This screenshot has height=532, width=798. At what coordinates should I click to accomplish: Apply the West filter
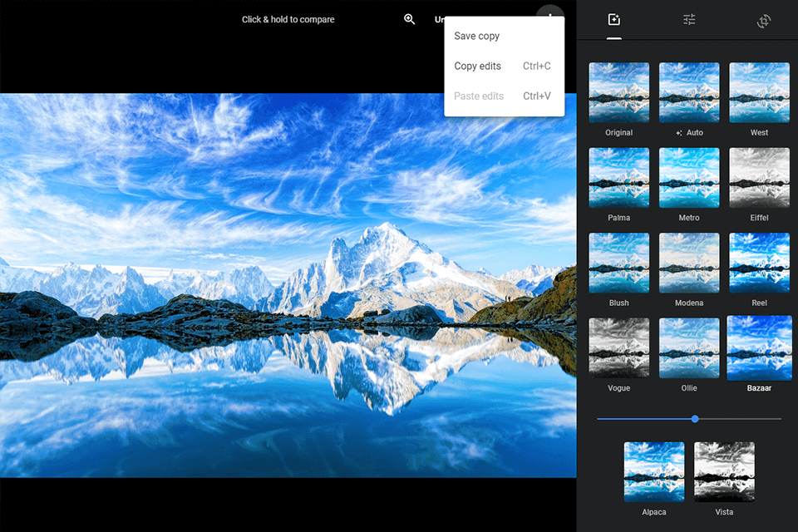tap(759, 92)
